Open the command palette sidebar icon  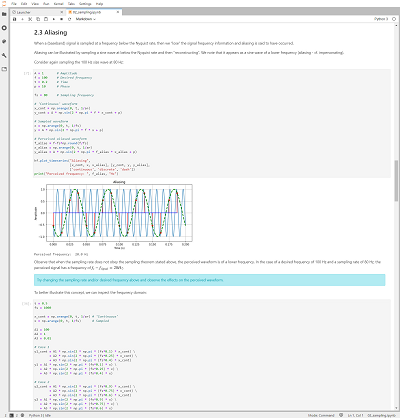(4, 42)
